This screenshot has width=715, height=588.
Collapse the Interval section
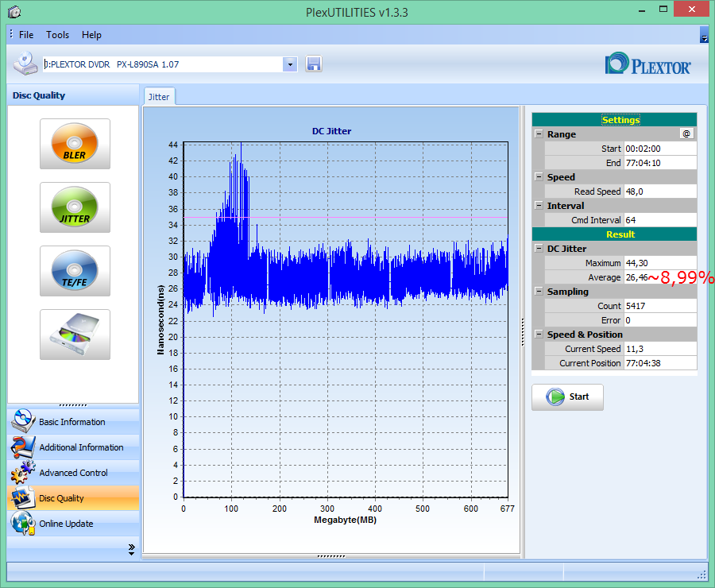tap(539, 205)
